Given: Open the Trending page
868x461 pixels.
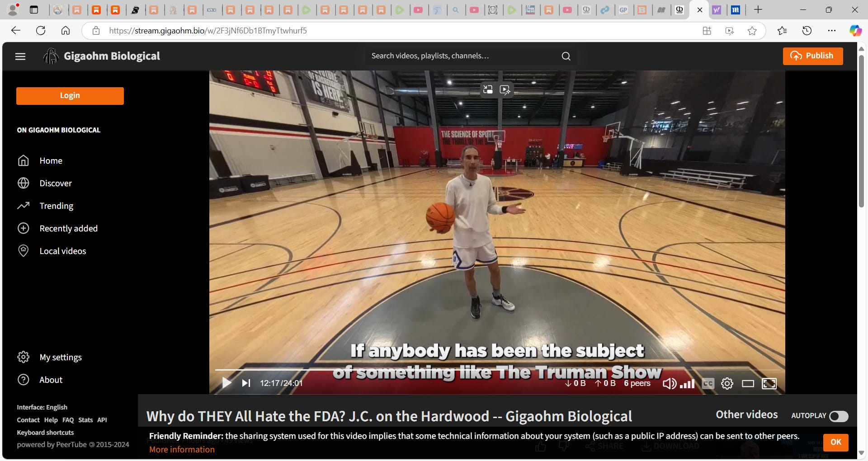Looking at the screenshot, I should [x=56, y=206].
